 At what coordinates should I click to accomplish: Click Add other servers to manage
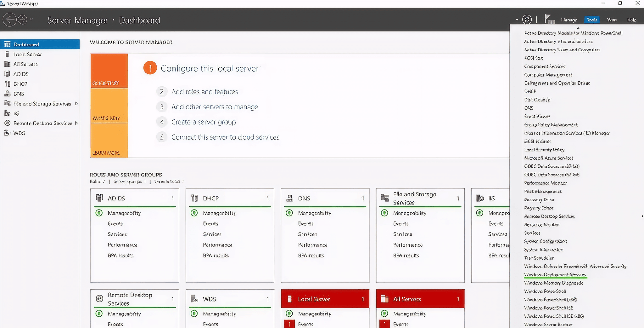(x=215, y=107)
